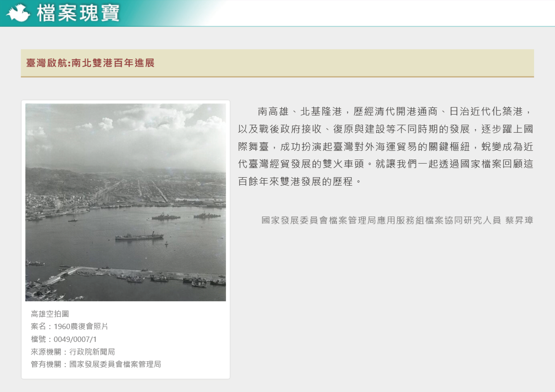Click the author credit line ending 蔡昇璋
This screenshot has width=555, height=392.
click(x=397, y=220)
